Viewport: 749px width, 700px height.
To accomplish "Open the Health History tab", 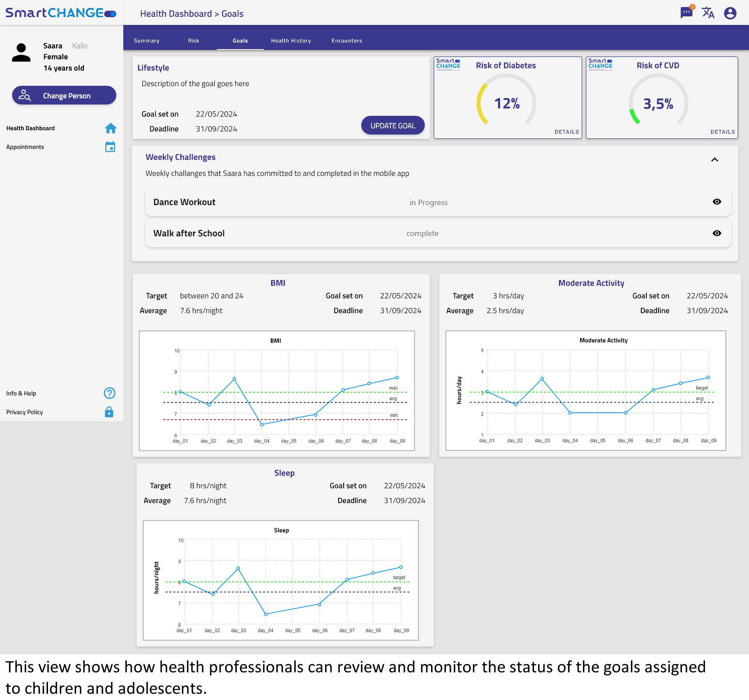I will click(x=291, y=41).
